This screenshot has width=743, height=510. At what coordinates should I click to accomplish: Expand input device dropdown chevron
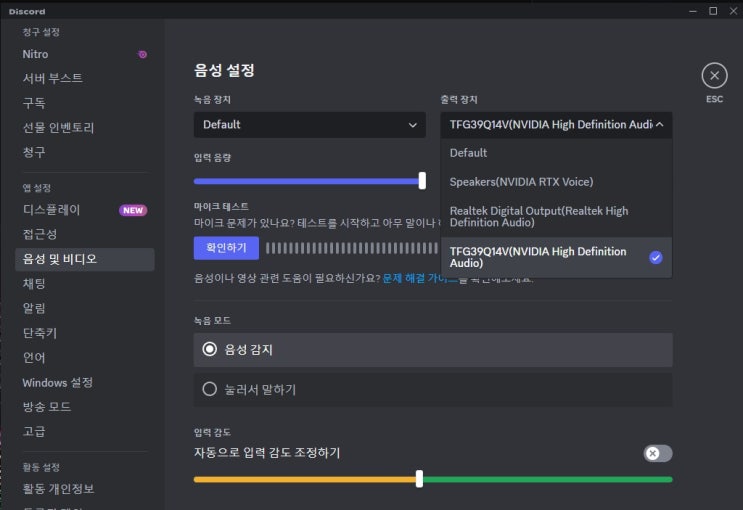413,125
